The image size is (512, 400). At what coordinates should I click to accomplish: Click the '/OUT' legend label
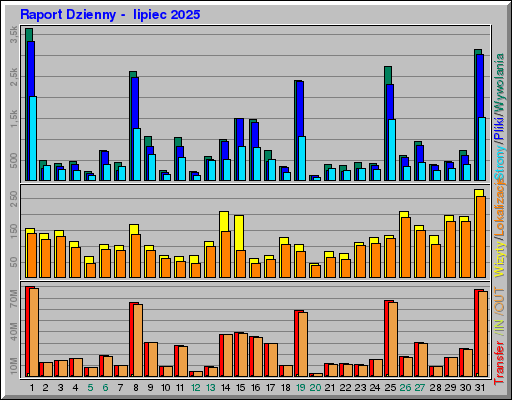(499, 300)
